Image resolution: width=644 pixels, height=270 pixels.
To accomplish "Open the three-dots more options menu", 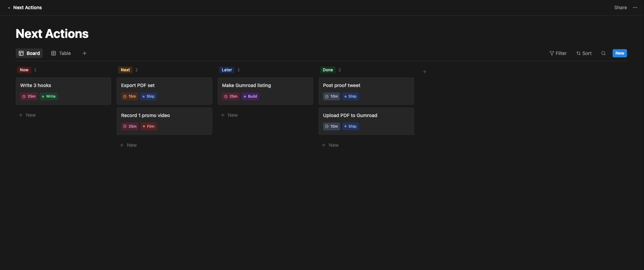I will point(635,8).
